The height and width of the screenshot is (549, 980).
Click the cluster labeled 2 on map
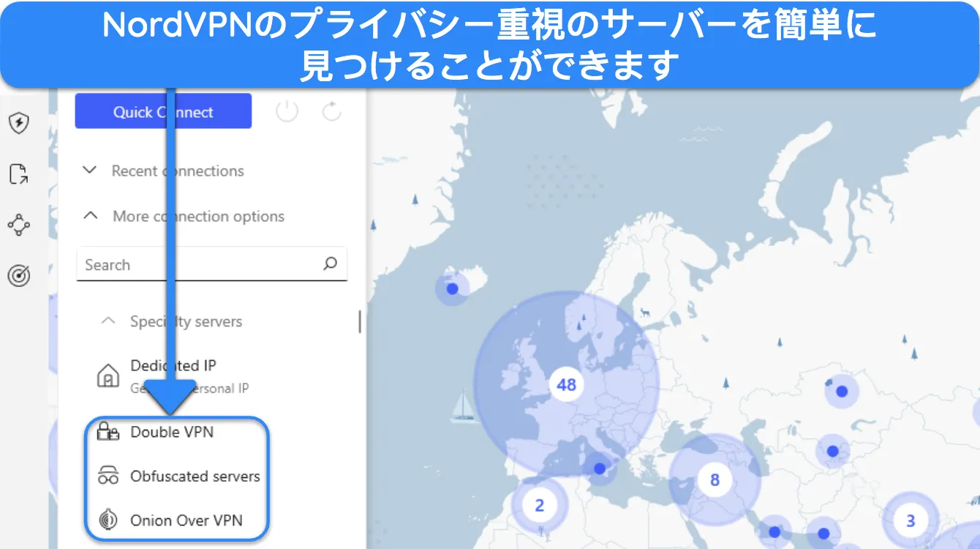click(x=540, y=505)
